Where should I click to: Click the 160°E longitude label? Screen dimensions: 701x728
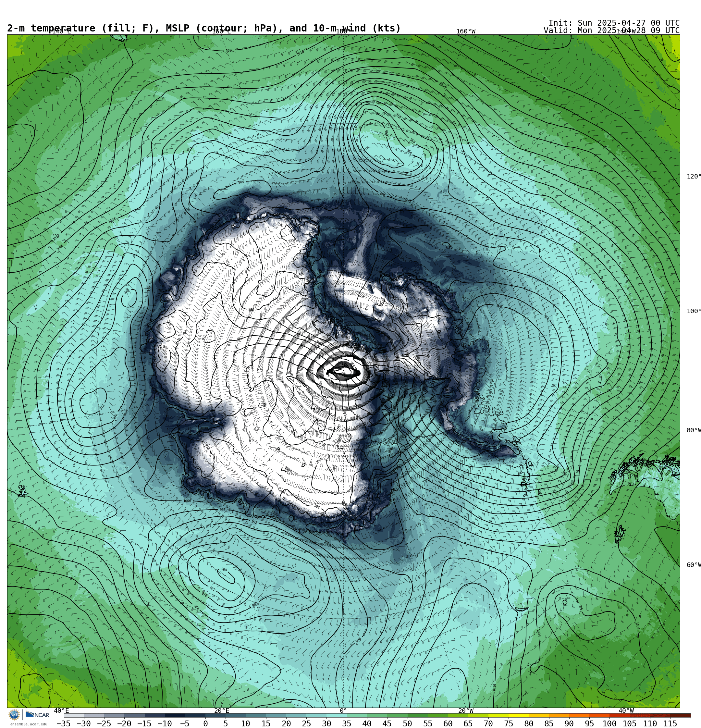[221, 31]
